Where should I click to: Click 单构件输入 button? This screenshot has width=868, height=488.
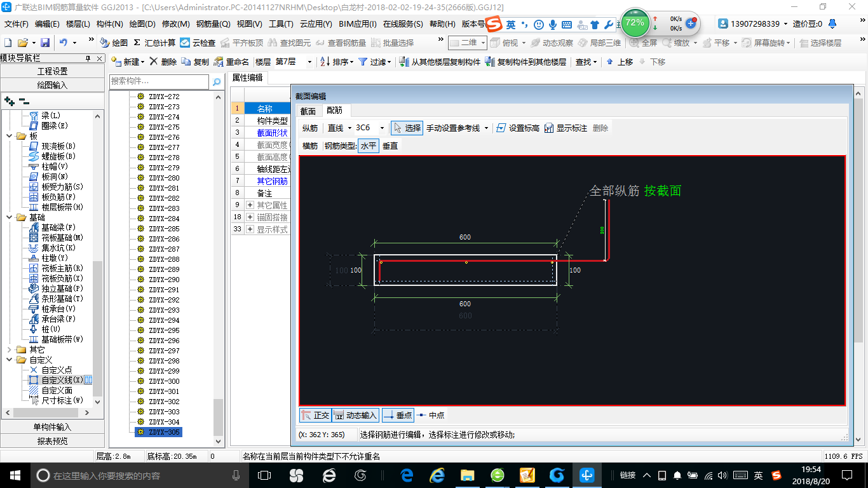(x=52, y=427)
